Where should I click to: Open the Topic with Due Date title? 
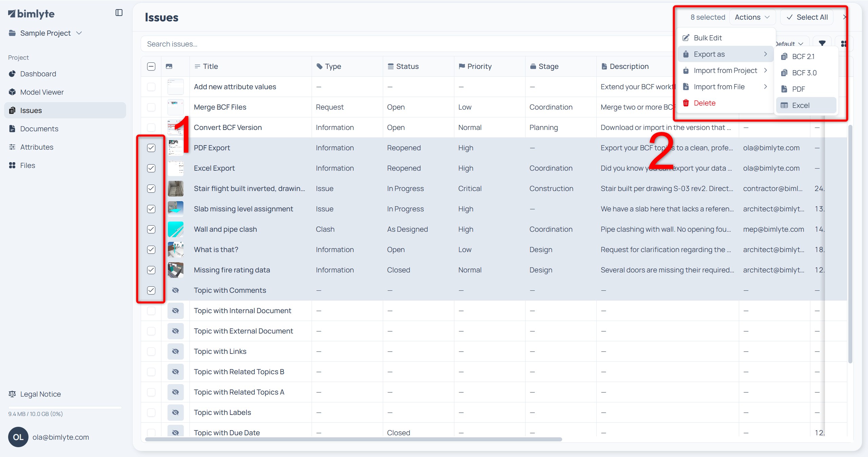pyautogui.click(x=227, y=433)
